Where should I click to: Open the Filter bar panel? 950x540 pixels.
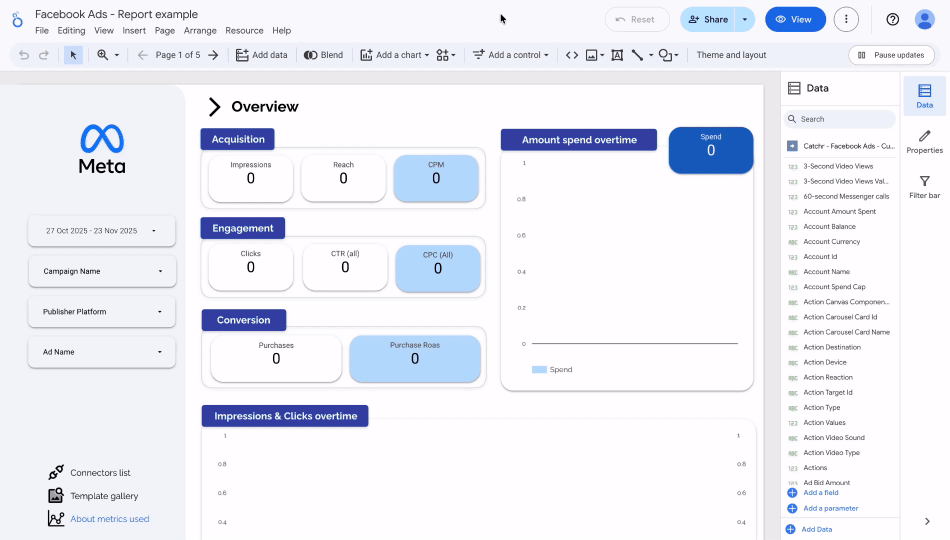[925, 187]
